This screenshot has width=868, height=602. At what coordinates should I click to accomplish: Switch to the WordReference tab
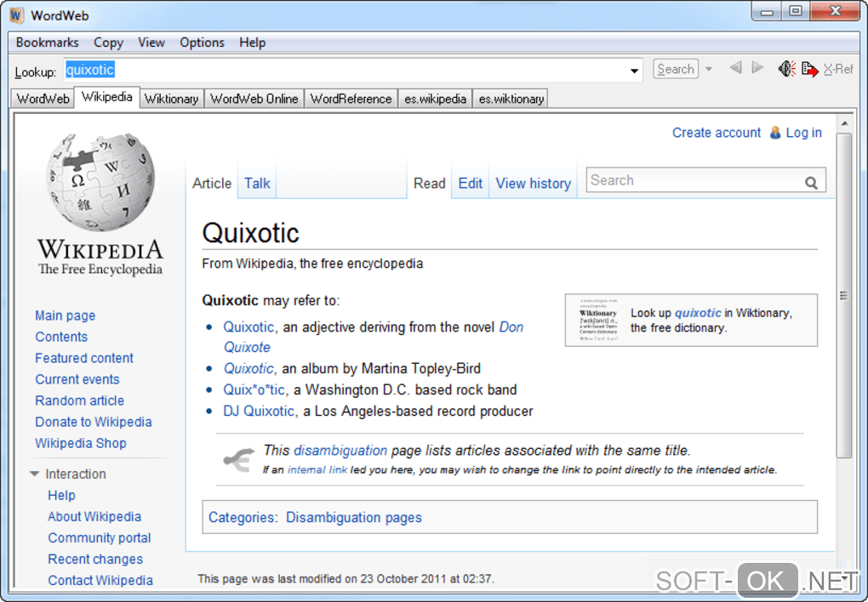tap(351, 99)
